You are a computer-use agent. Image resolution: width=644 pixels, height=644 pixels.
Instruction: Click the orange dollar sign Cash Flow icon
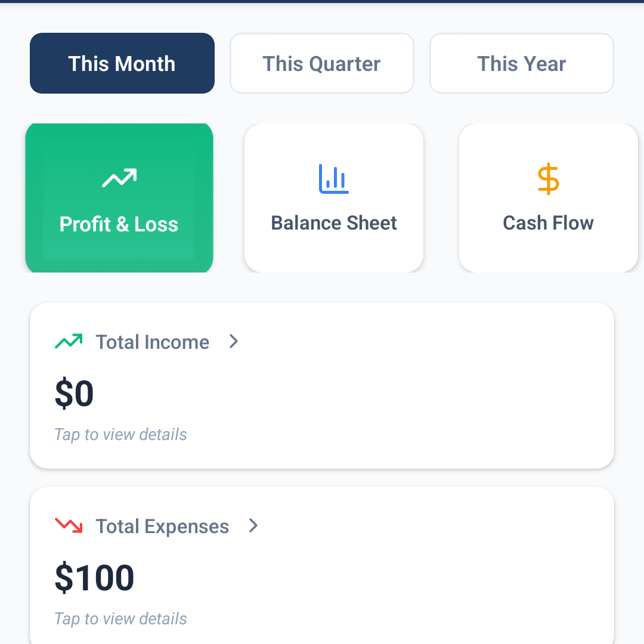coord(548,179)
